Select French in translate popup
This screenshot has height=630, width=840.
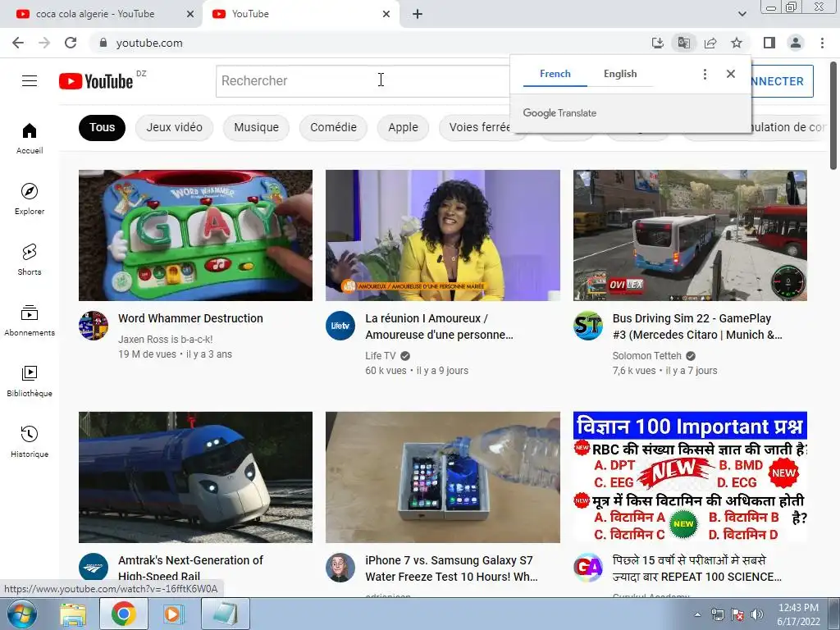click(555, 74)
